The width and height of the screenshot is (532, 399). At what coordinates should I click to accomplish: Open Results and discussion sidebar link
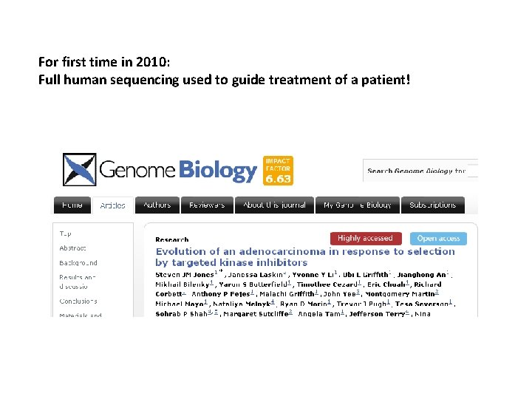pyautogui.click(x=78, y=282)
